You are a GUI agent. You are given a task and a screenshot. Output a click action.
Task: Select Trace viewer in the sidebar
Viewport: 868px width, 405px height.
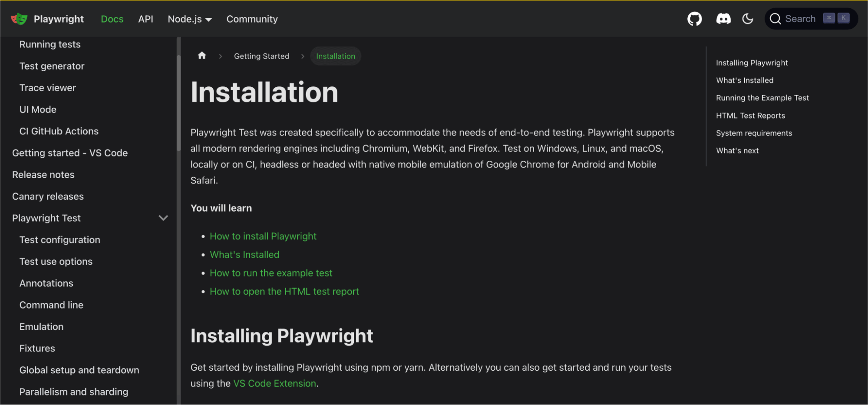48,88
